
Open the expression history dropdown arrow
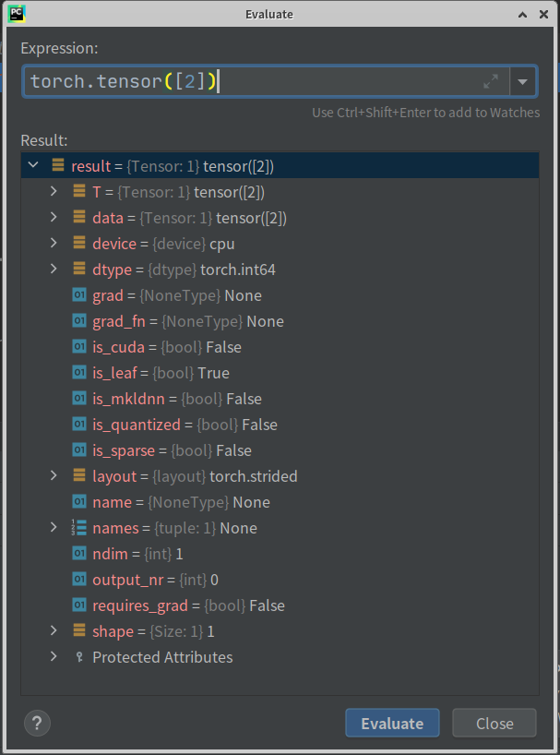click(522, 81)
